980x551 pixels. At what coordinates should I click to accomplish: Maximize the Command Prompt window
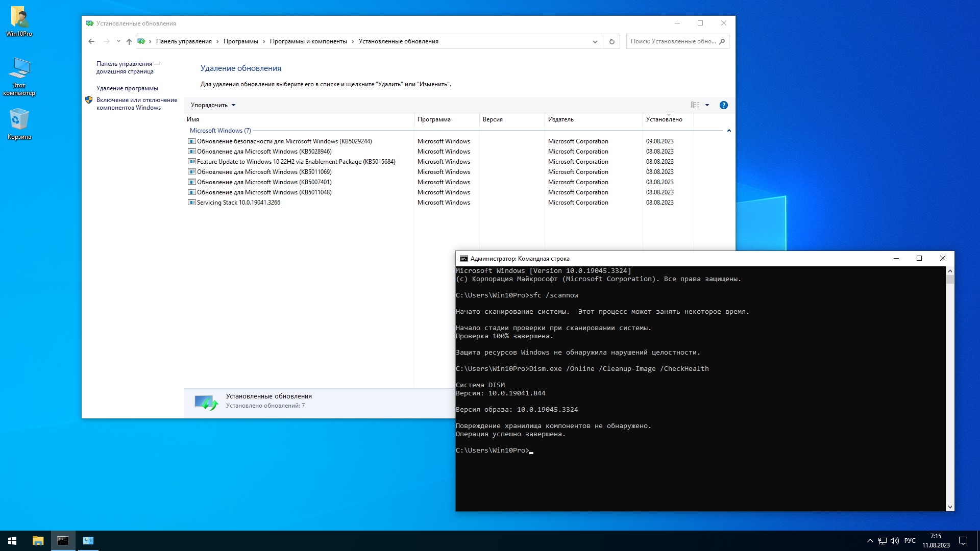[919, 259]
